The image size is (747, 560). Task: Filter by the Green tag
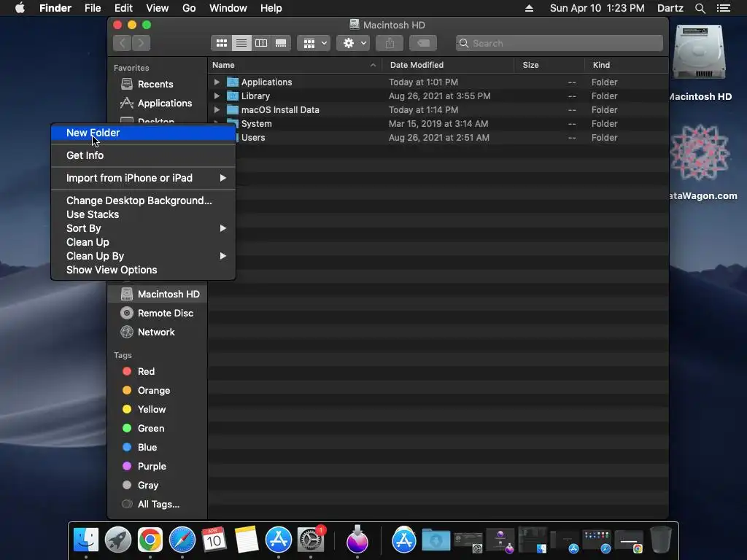(144, 429)
